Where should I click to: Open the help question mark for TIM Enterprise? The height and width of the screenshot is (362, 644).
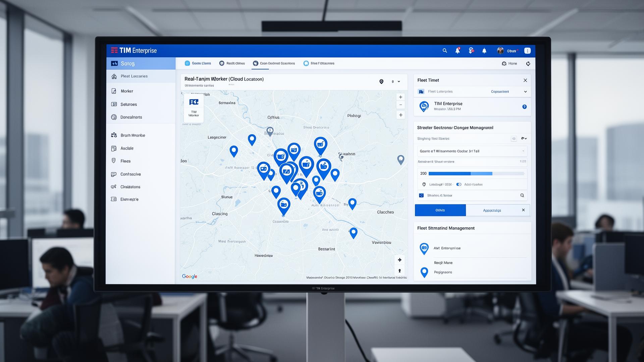[x=525, y=107]
